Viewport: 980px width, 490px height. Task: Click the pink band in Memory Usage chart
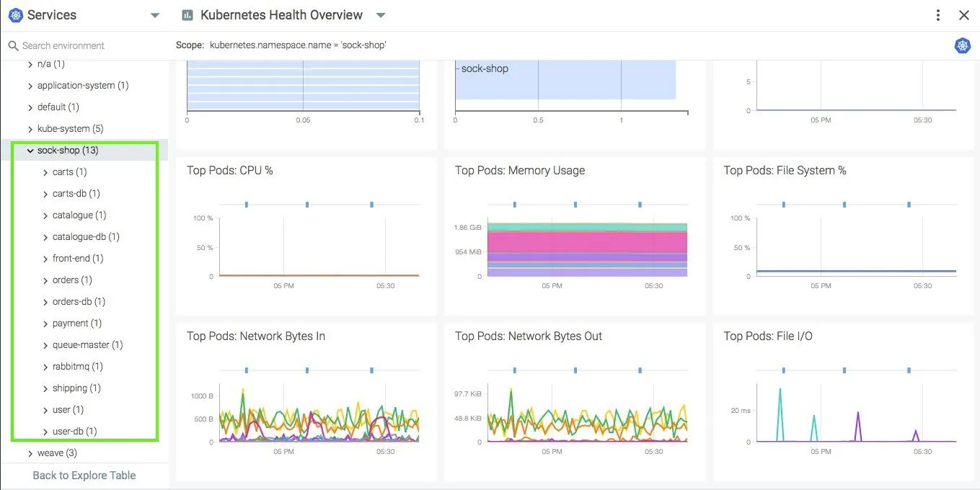coord(587,241)
